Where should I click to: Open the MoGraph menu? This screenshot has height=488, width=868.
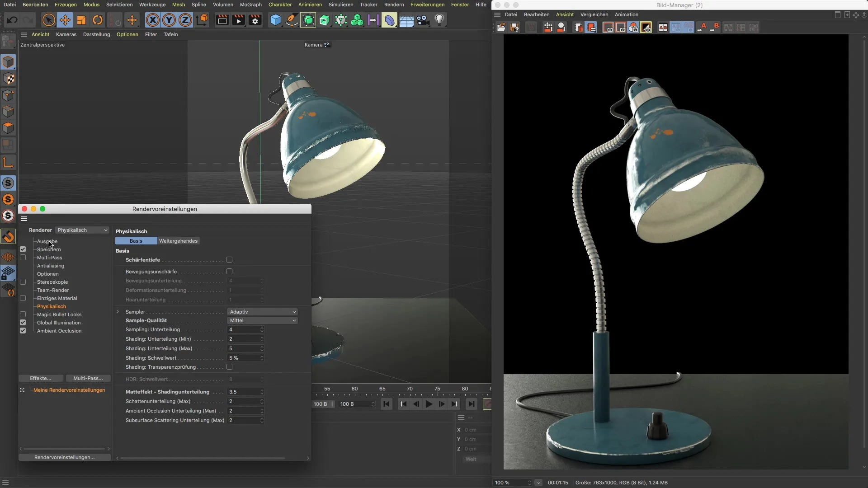pos(250,5)
